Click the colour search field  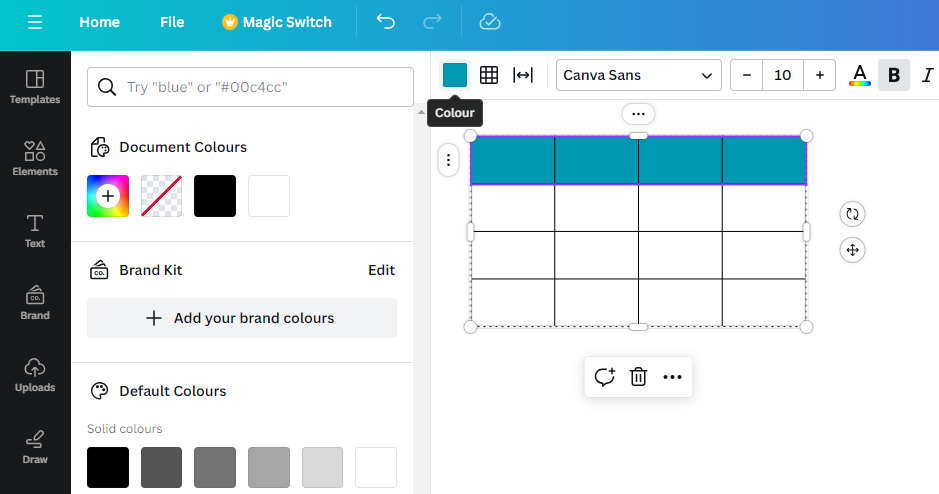click(x=250, y=87)
